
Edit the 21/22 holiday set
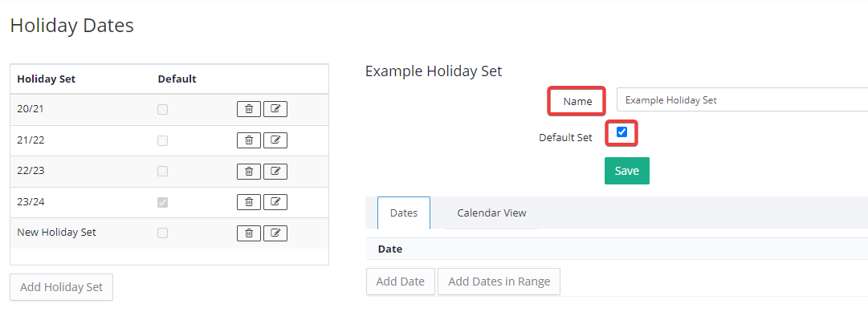(x=275, y=140)
